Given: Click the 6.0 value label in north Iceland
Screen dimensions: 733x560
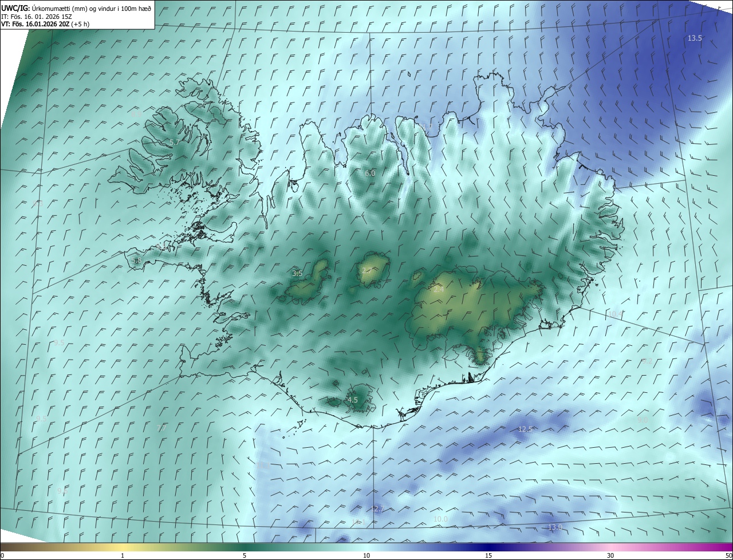Looking at the screenshot, I should click(370, 173).
